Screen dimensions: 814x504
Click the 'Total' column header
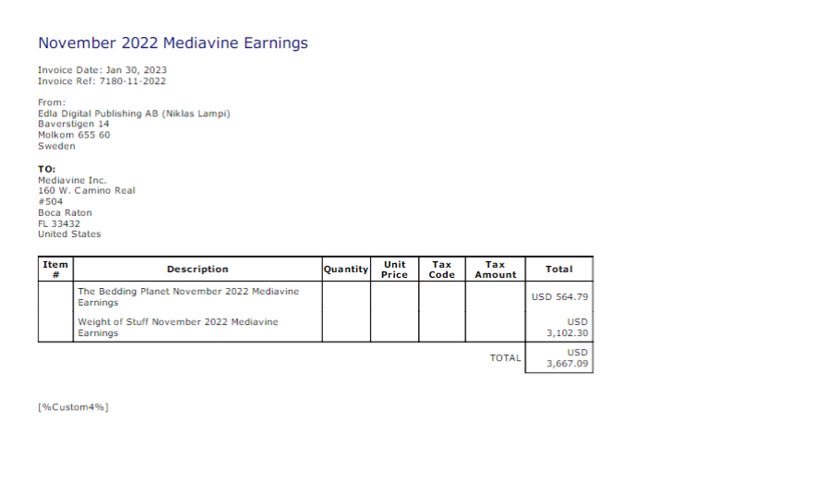(559, 269)
